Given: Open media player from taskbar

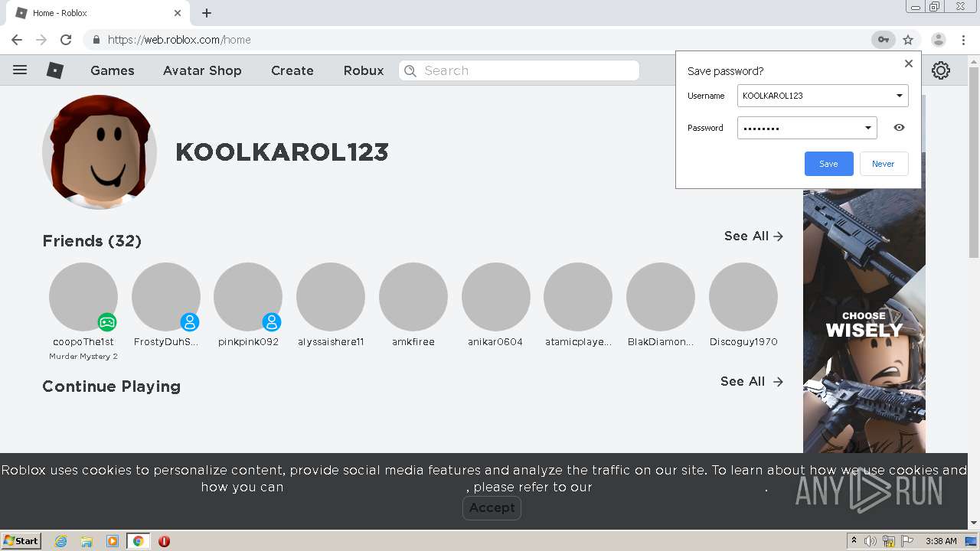Looking at the screenshot, I should click(113, 541).
